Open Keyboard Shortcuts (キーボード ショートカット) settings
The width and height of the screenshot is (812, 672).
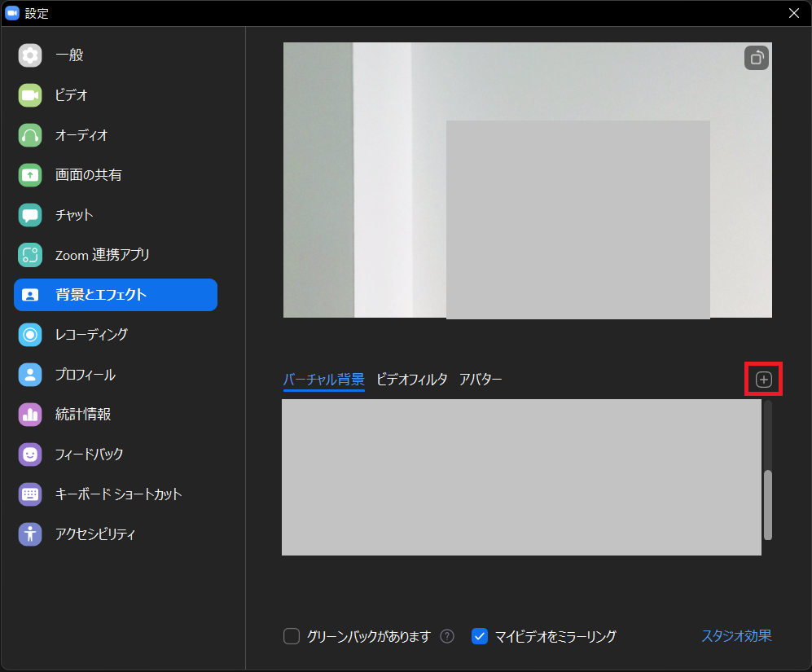(118, 494)
